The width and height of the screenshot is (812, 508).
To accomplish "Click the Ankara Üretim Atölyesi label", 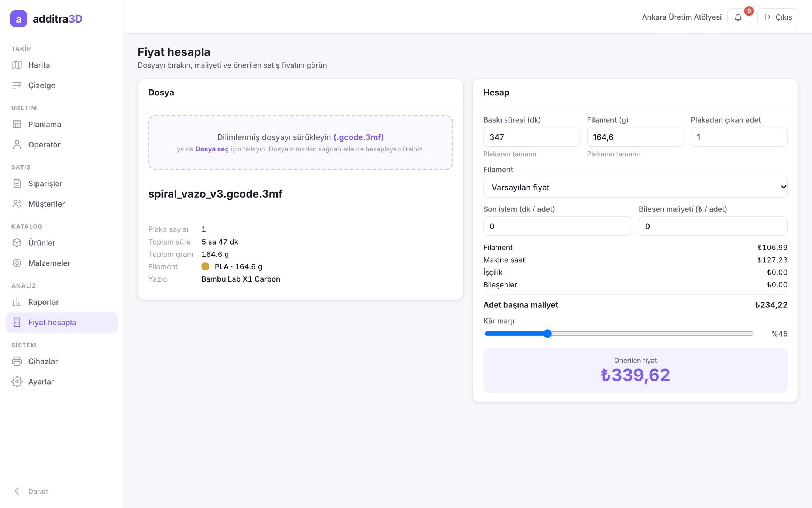I will pyautogui.click(x=682, y=17).
